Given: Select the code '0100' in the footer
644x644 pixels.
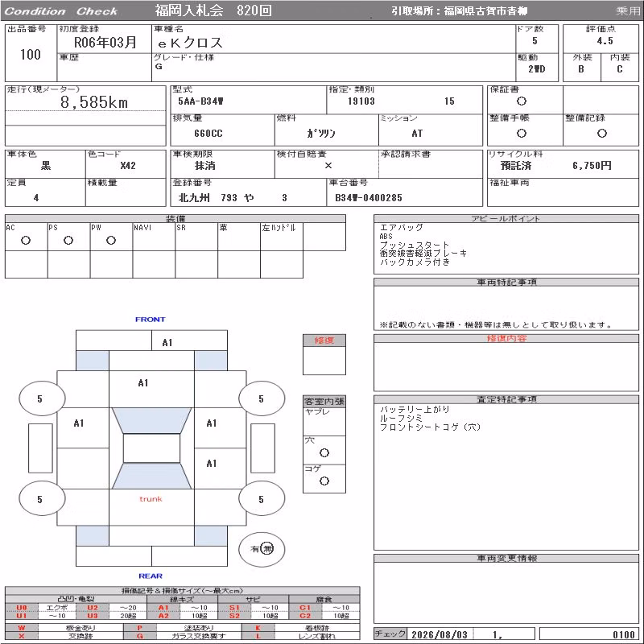Looking at the screenshot, I should coord(623,634).
